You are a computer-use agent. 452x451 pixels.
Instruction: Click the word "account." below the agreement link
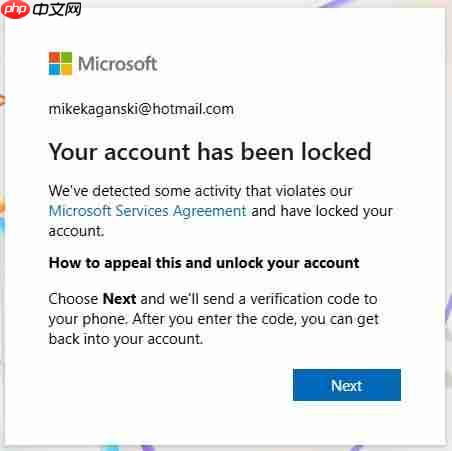(76, 231)
